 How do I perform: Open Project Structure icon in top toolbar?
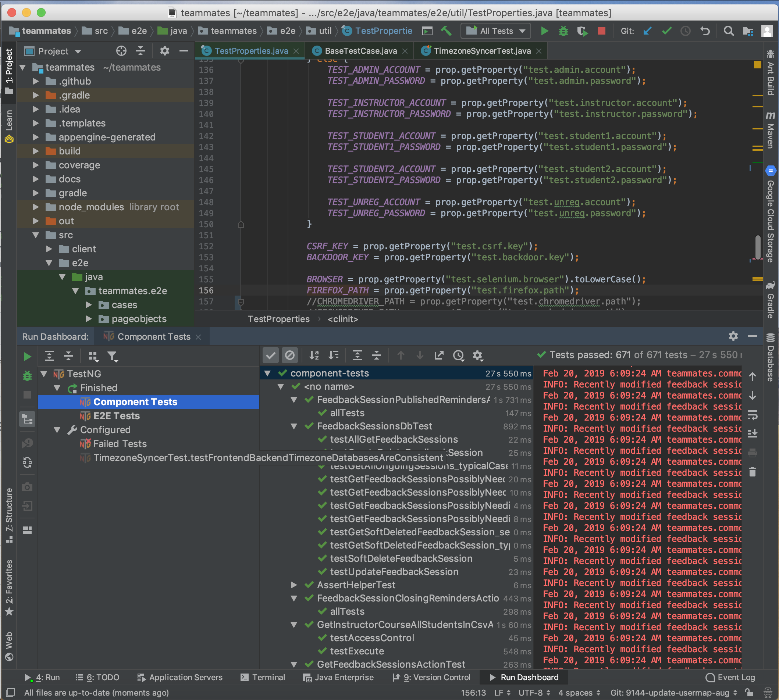click(748, 31)
